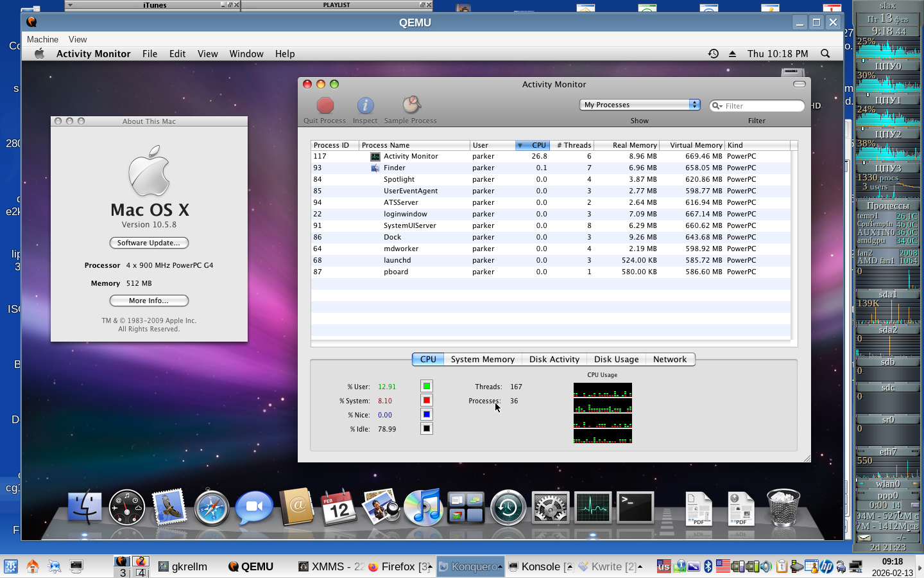Launch Safari compass icon in Dock
Viewport: 924px width, 578px height.
click(212, 507)
